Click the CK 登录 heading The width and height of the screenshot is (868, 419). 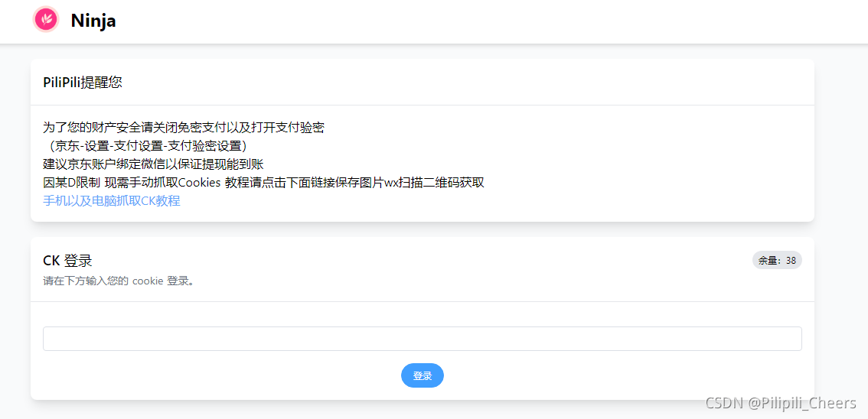[x=67, y=261]
